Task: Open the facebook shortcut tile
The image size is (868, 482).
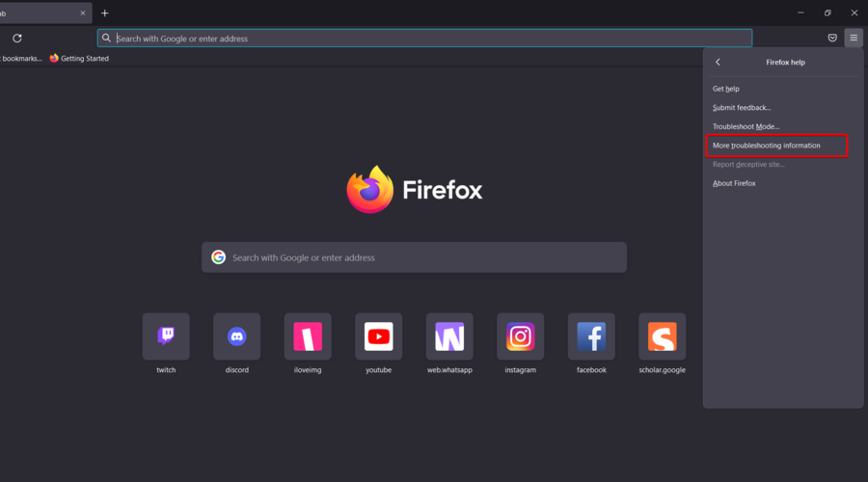Action: click(x=591, y=336)
